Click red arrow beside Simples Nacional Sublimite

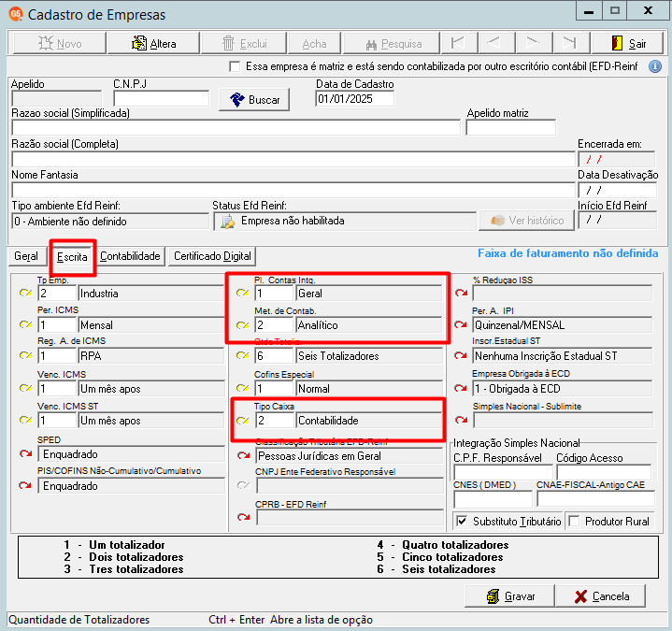(x=461, y=420)
